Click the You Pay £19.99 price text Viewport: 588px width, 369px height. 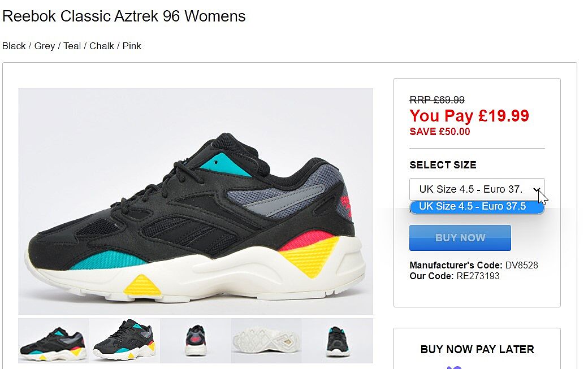(469, 116)
